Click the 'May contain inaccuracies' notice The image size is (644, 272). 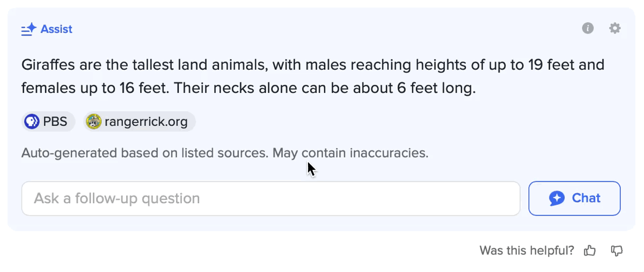pos(350,153)
